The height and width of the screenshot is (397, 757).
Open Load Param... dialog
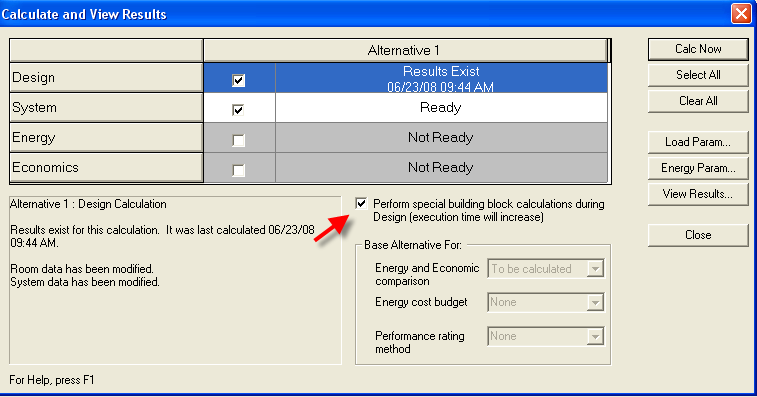coord(698,142)
